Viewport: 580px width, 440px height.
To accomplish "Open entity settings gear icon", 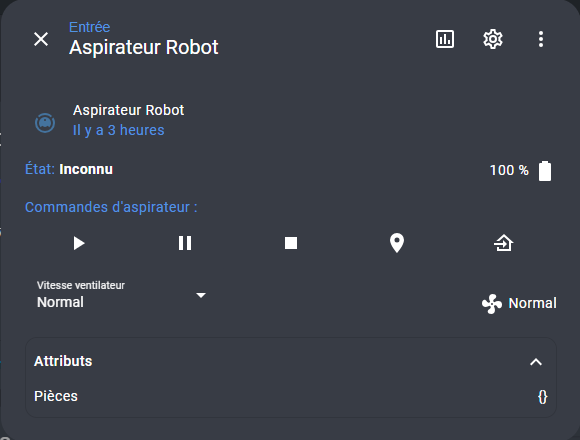I will click(493, 39).
